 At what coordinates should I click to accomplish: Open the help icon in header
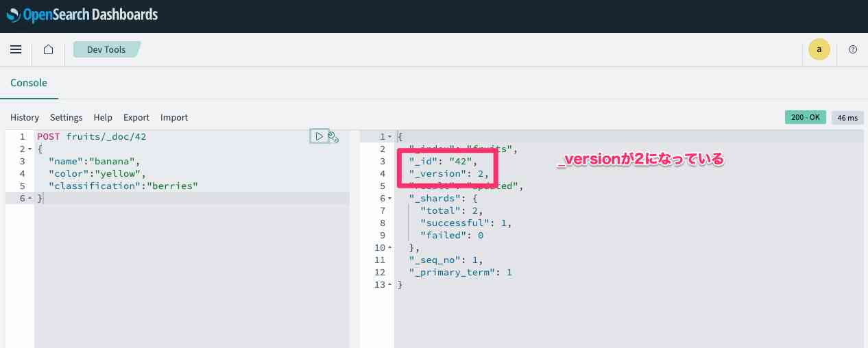coord(853,49)
